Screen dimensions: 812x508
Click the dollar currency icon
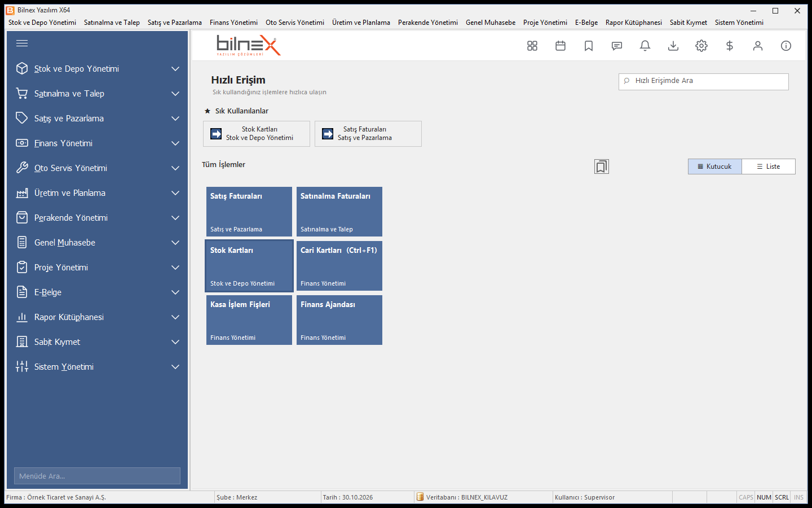click(x=730, y=46)
